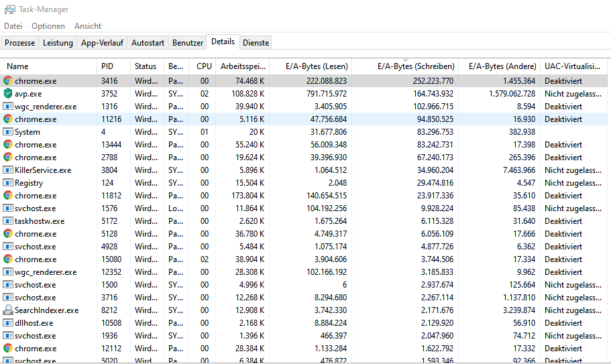Image resolution: width=611 pixels, height=364 pixels.
Task: Click the SearchIndexer.exe magnifier icon
Action: (x=8, y=310)
